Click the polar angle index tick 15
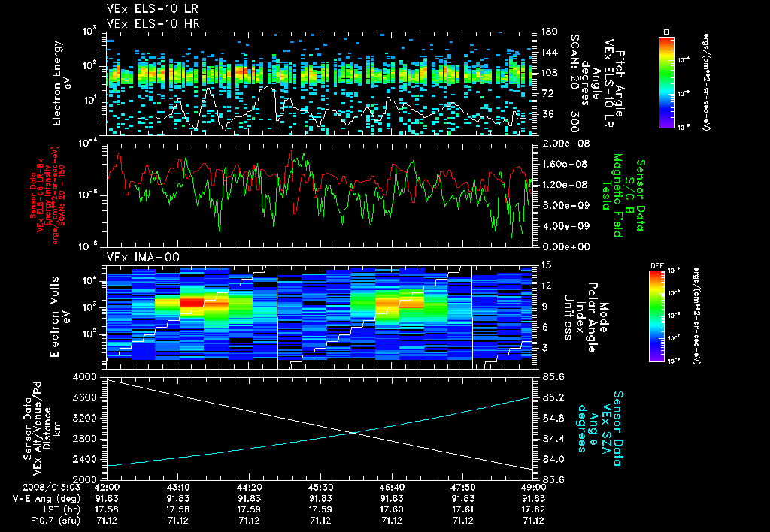Viewport: 770px width, 532px height. pos(546,265)
